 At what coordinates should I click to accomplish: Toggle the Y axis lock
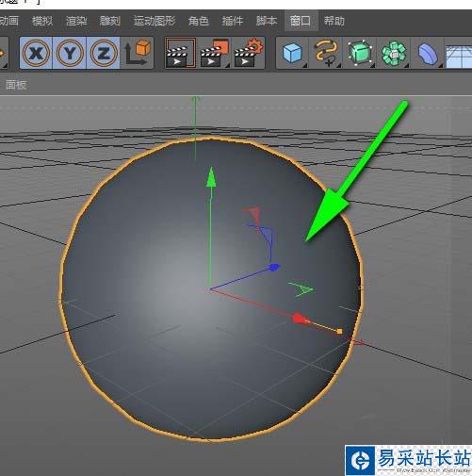(70, 53)
